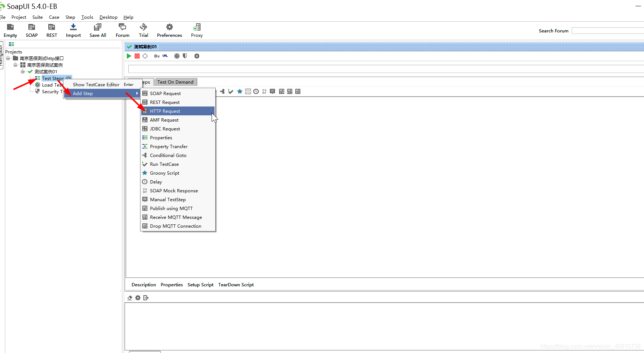Choose SOAP Request from Add Step submenu
Screen dimensions: 644x353
(x=178, y=93)
